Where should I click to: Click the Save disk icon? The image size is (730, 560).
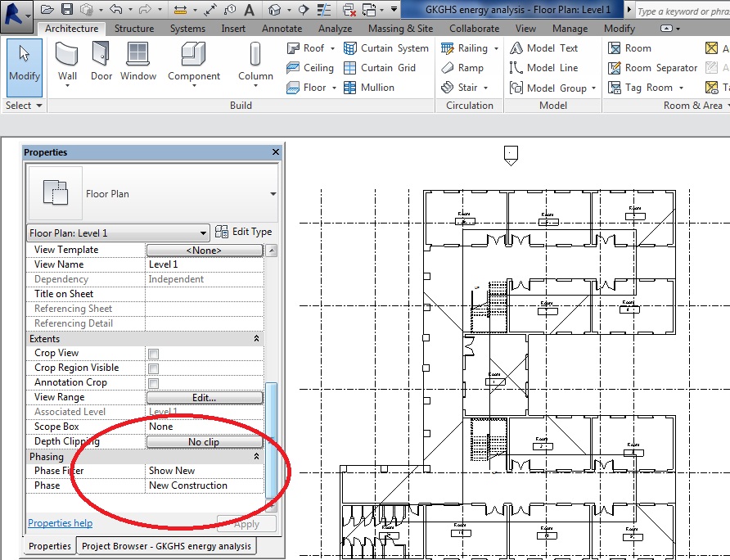67,9
